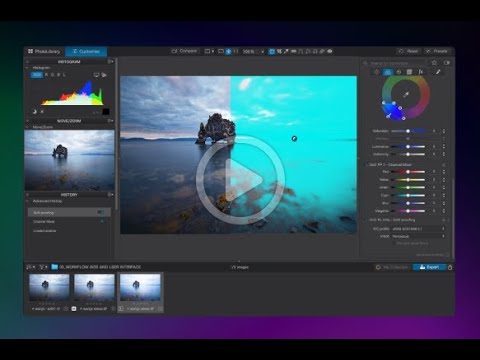
Task: Toggle the shadow clipping moon icon
Action: point(34,112)
